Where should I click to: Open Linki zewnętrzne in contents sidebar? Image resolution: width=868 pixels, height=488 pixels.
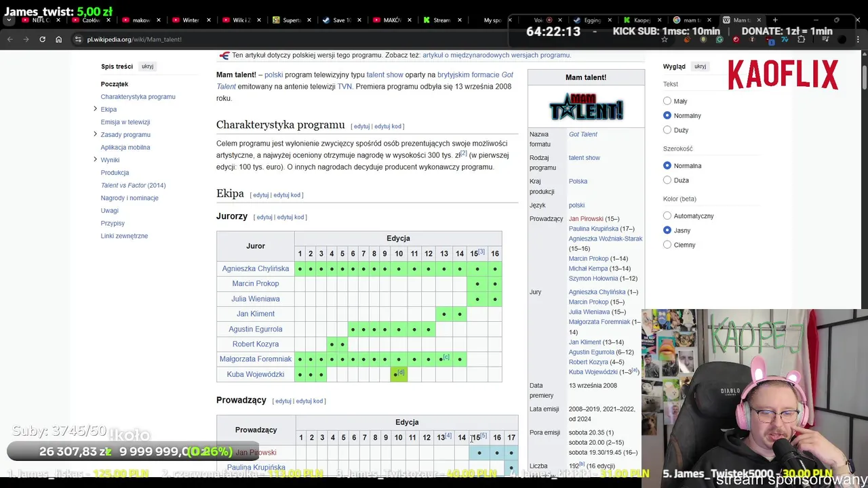tap(124, 236)
